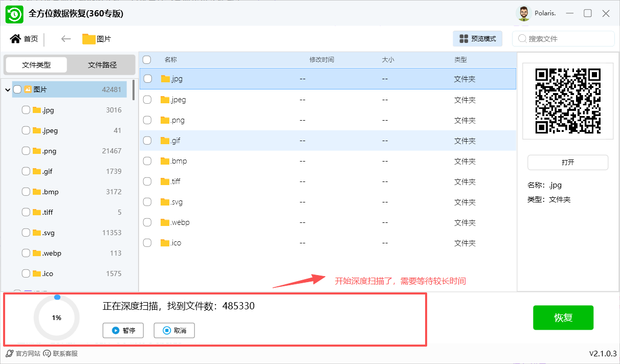Image resolution: width=620 pixels, height=364 pixels.
Task: Click the 预览模式 grid view icon
Action: 463,39
